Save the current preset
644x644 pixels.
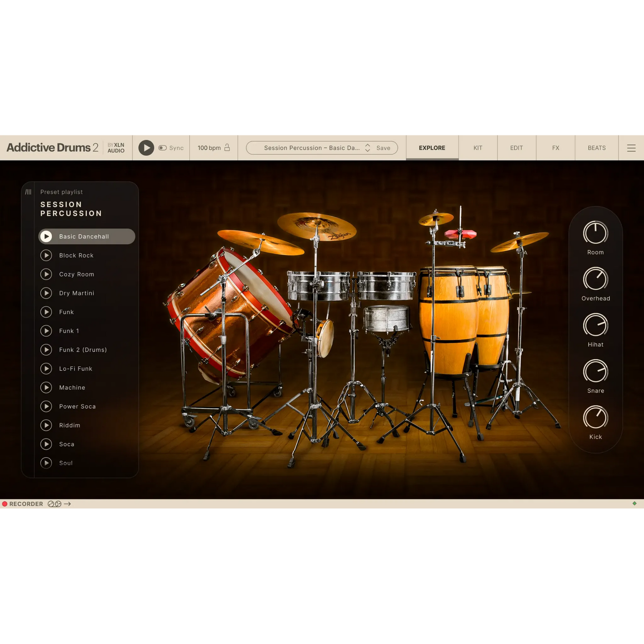[383, 148]
